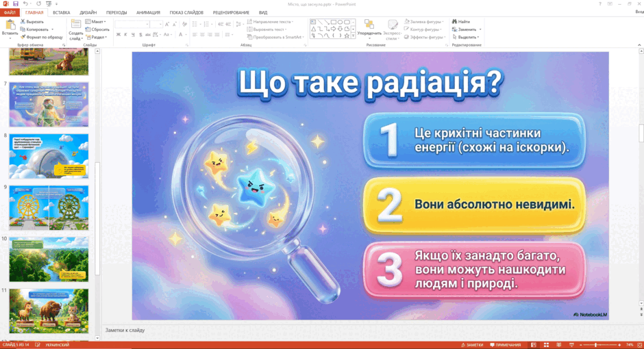Open the Заменить dropdown arrow
Viewport: 644px width, 349px height.
[x=480, y=29]
